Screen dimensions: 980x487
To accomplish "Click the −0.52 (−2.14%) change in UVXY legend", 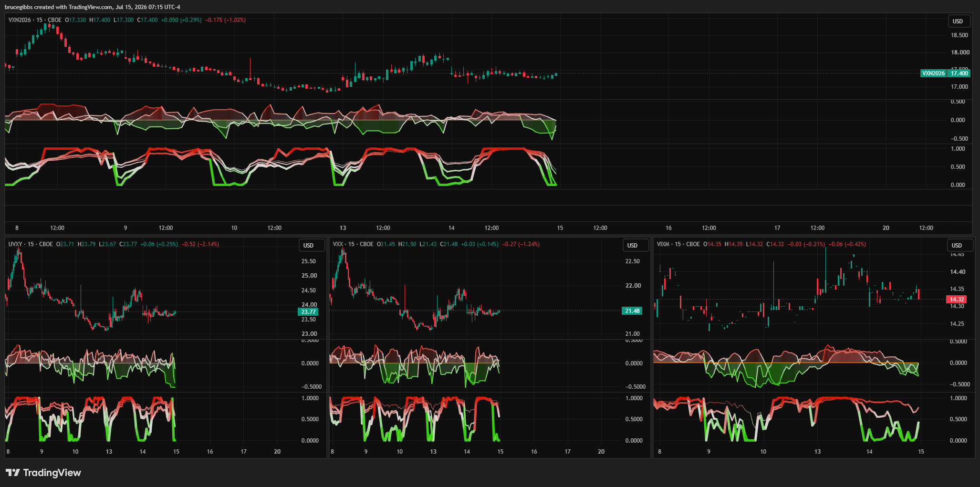I will [200, 244].
